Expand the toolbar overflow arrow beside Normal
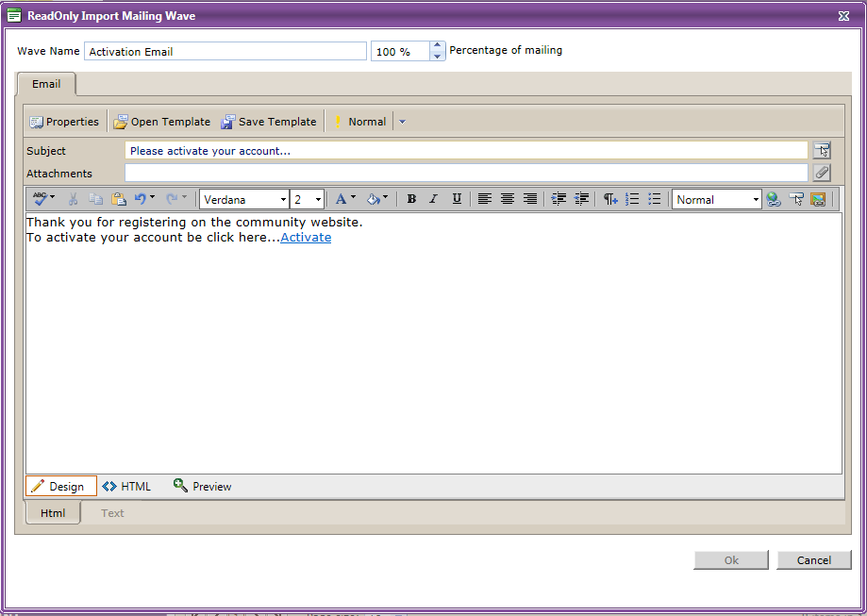Image resolution: width=867 pixels, height=616 pixels. [403, 122]
